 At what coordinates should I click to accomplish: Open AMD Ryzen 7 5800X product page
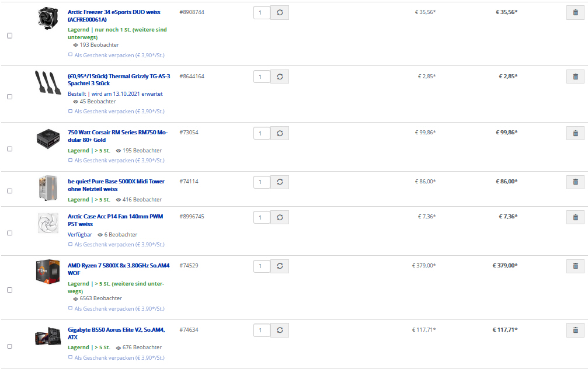click(119, 269)
